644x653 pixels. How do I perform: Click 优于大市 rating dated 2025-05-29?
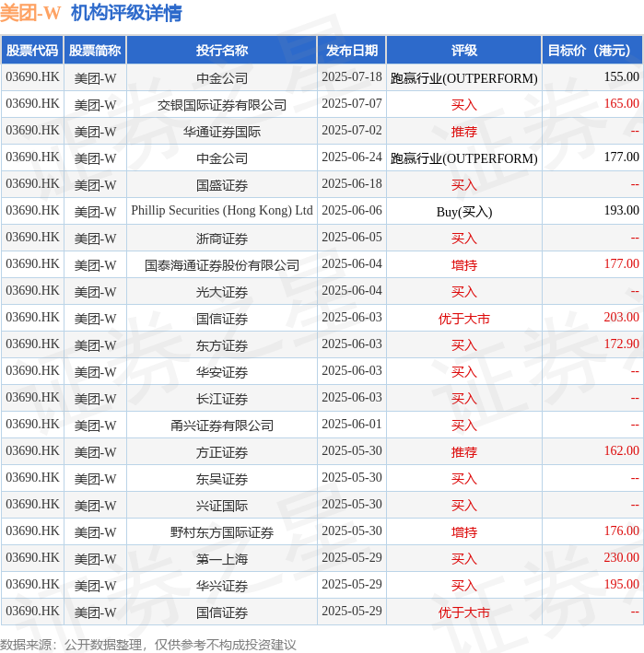point(464,612)
